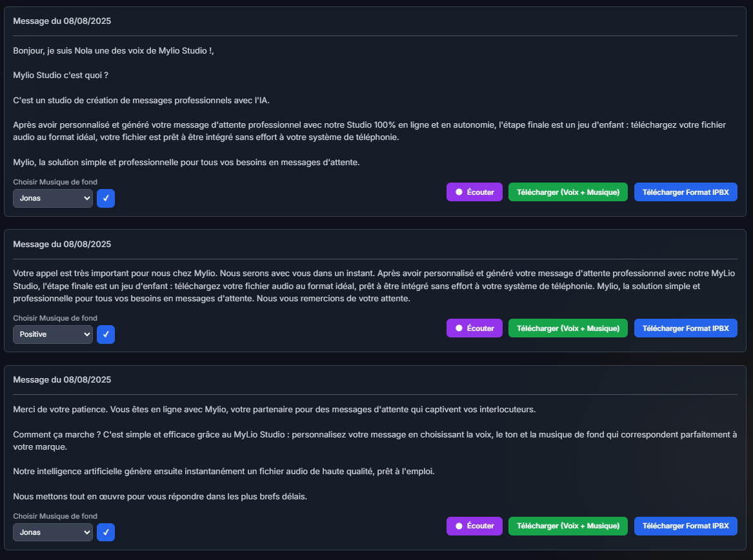
Task: Click the blue checkmark beside the Positive dropdown
Action: click(x=106, y=335)
